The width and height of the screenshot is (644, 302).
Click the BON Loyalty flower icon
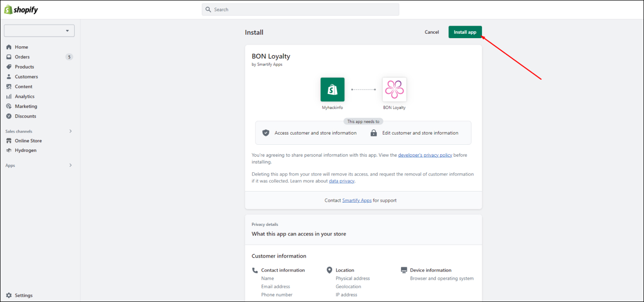(394, 90)
